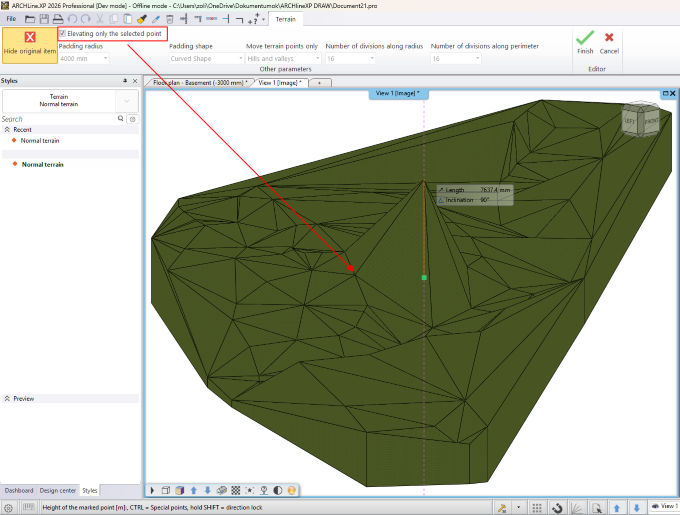The image size is (680, 515).
Task: Click the lamp light icon
Action: pyautogui.click(x=264, y=490)
